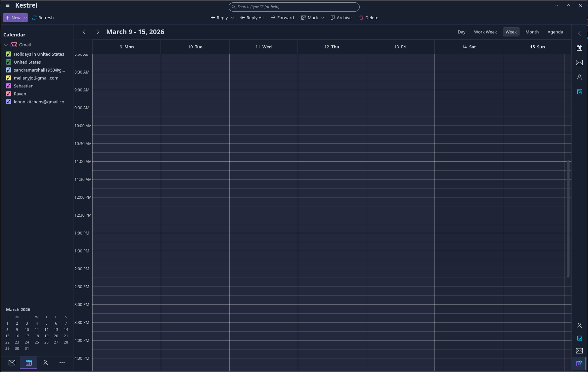This screenshot has height=372, width=588.
Task: Disable the Raven calendar
Action: point(8,94)
